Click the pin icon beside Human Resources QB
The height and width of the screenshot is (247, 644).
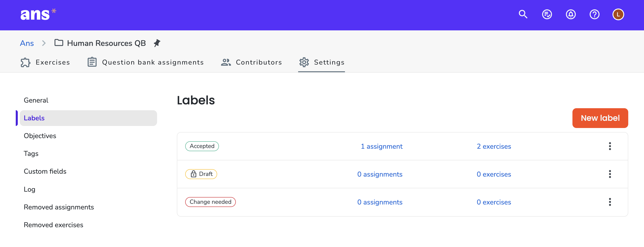tap(157, 43)
